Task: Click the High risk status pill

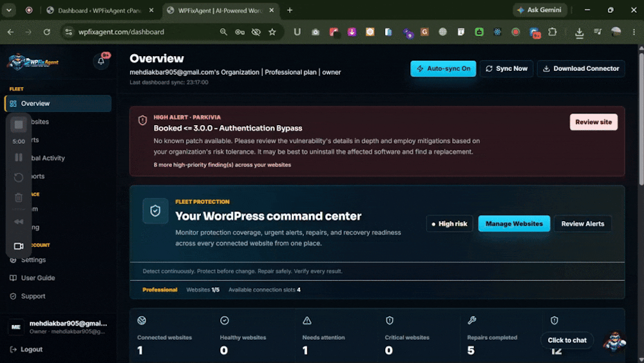Action: click(x=450, y=224)
